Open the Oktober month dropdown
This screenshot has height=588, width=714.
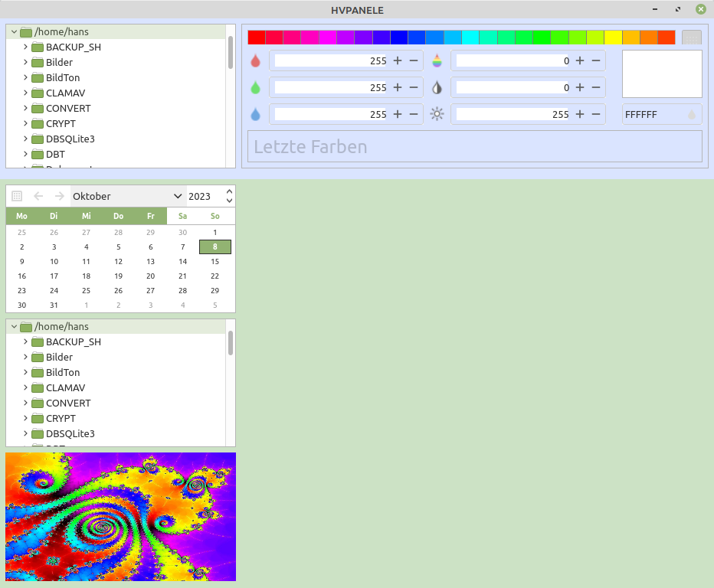(x=127, y=196)
